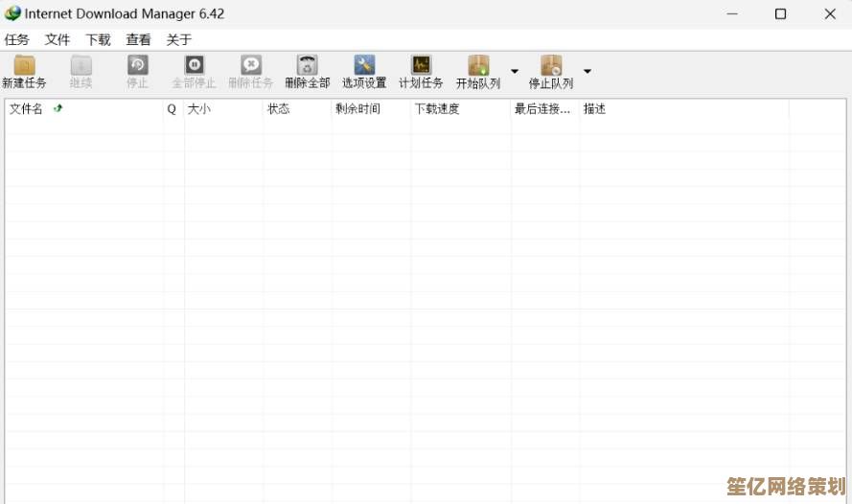Open the 计划任务 (Scheduler) icon
Screen dimensions: 852x504
tap(421, 67)
